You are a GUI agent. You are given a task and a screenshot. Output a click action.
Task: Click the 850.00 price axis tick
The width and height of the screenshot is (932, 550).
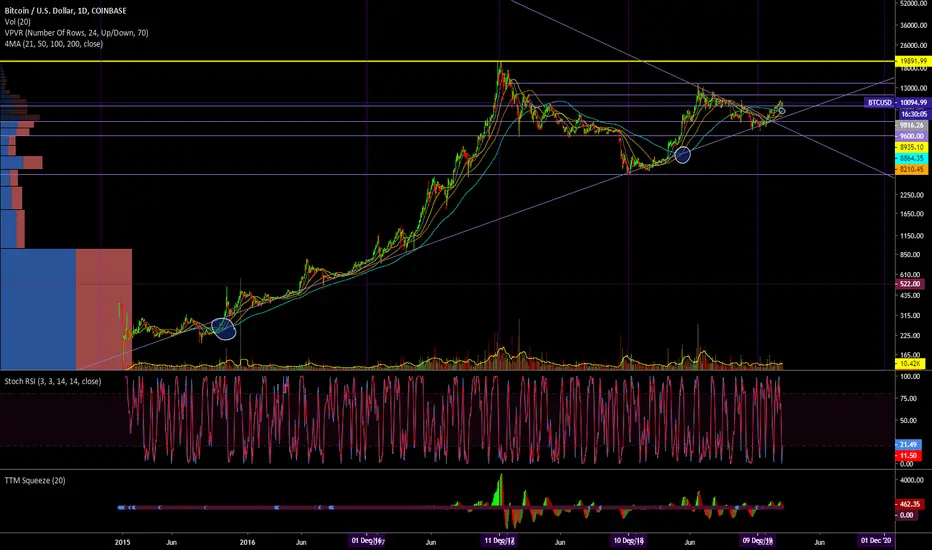click(x=910, y=254)
